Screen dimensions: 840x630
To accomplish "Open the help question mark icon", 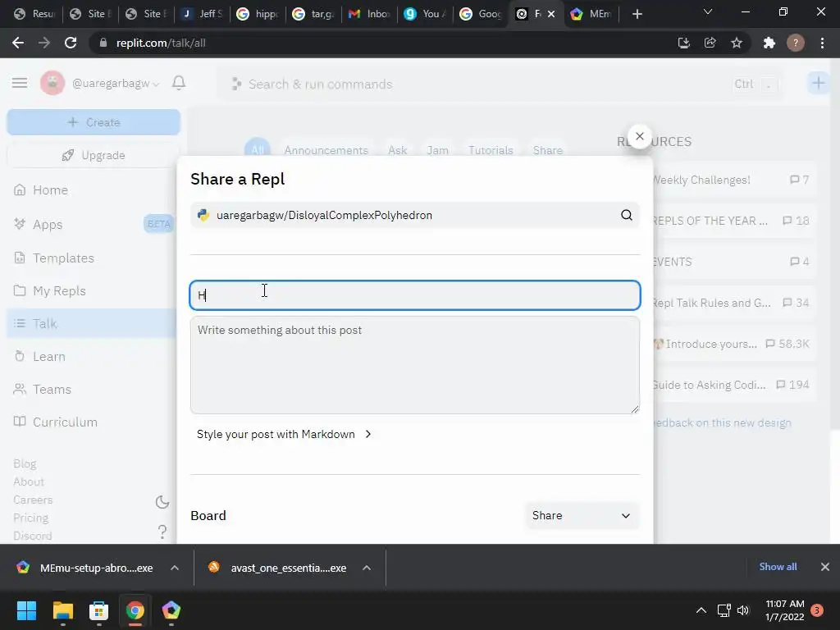I will [162, 532].
